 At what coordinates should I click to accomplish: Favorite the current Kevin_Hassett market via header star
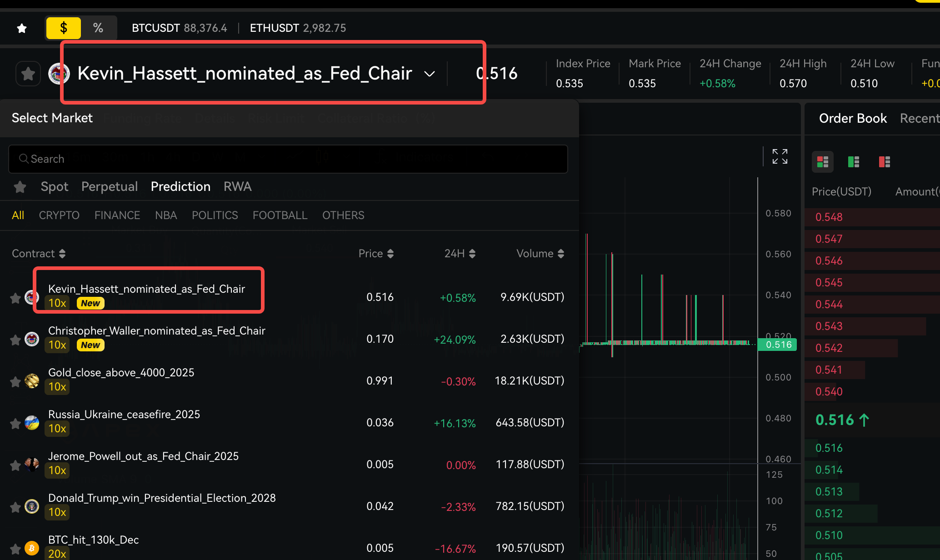28,74
